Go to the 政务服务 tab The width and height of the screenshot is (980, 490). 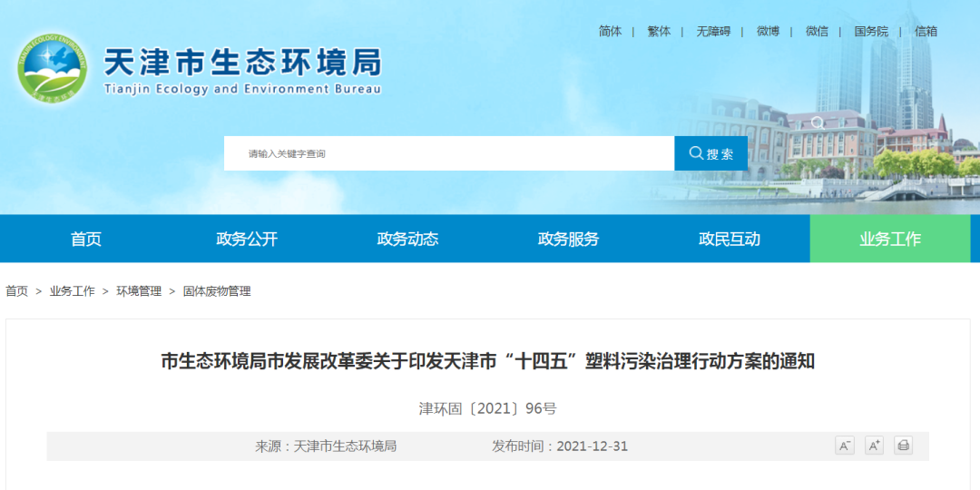[x=568, y=240]
